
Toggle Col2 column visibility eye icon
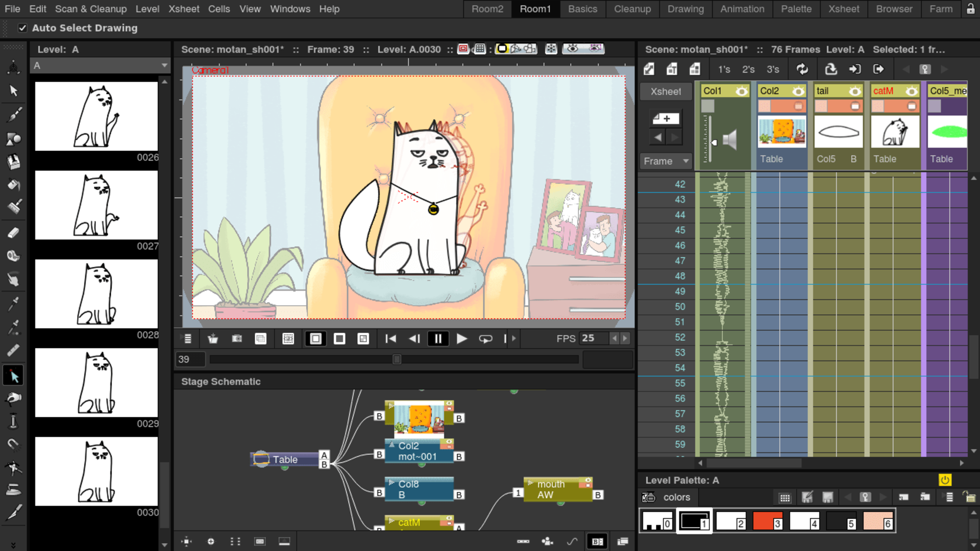pyautogui.click(x=797, y=90)
